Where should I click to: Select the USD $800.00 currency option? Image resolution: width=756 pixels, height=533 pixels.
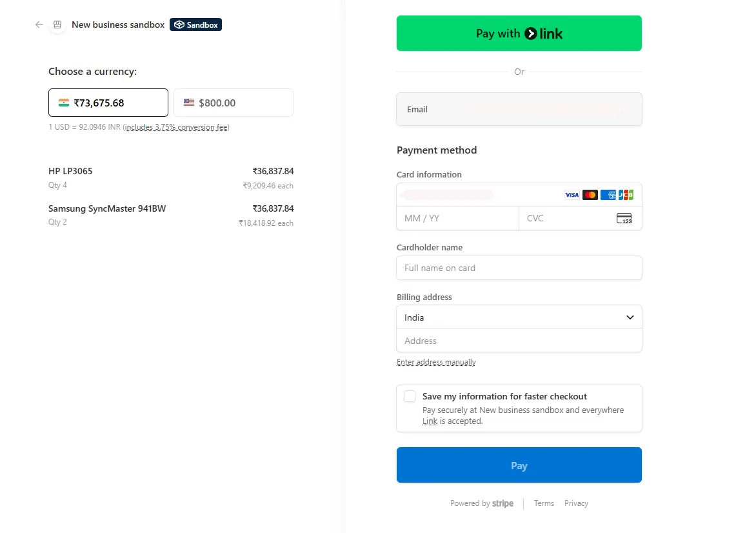(234, 103)
